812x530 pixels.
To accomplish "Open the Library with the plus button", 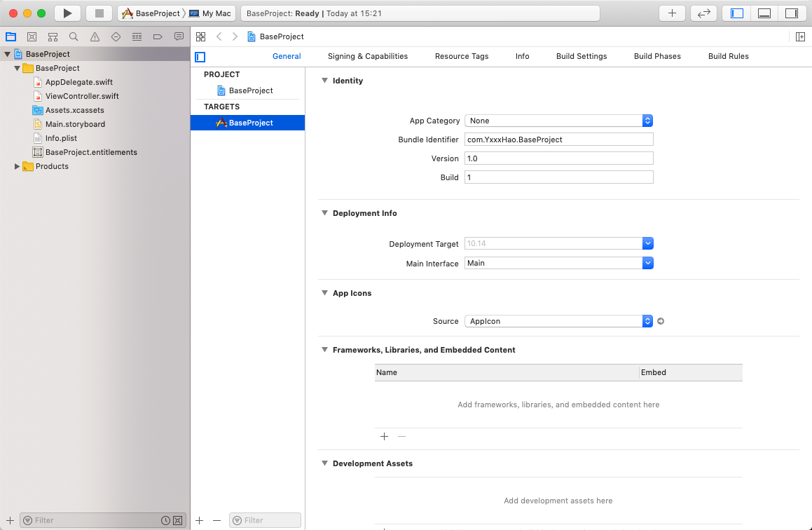I will (x=672, y=13).
